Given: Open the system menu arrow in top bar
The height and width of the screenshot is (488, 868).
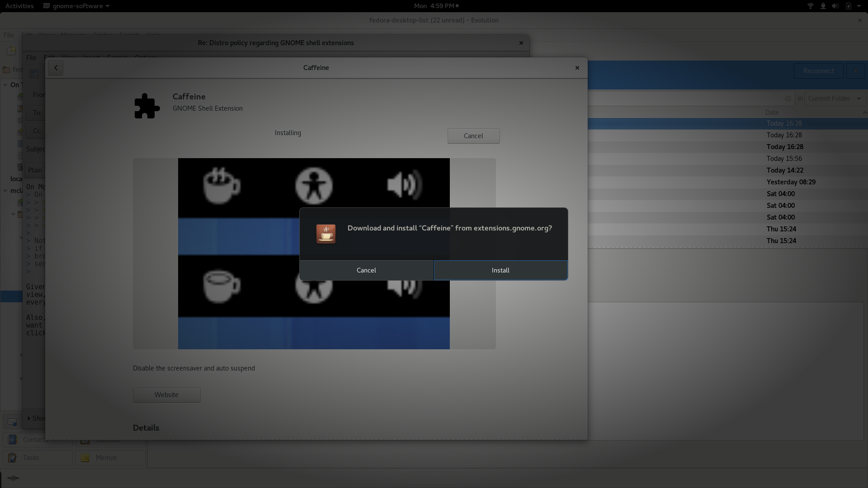Looking at the screenshot, I should tap(859, 6).
